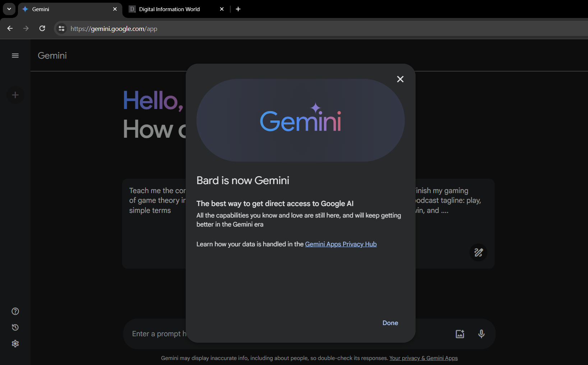Click the 'Bard is now Gemini' heading
588x365 pixels.
[x=243, y=181]
